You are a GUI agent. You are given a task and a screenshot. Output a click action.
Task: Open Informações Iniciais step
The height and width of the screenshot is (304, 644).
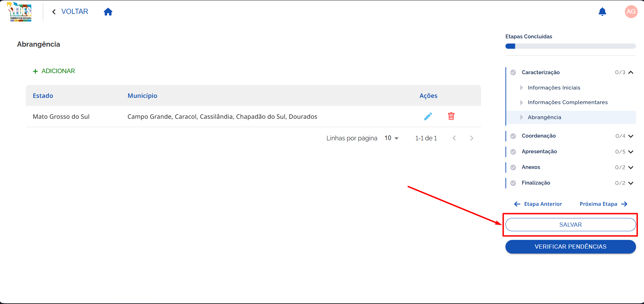(x=554, y=88)
